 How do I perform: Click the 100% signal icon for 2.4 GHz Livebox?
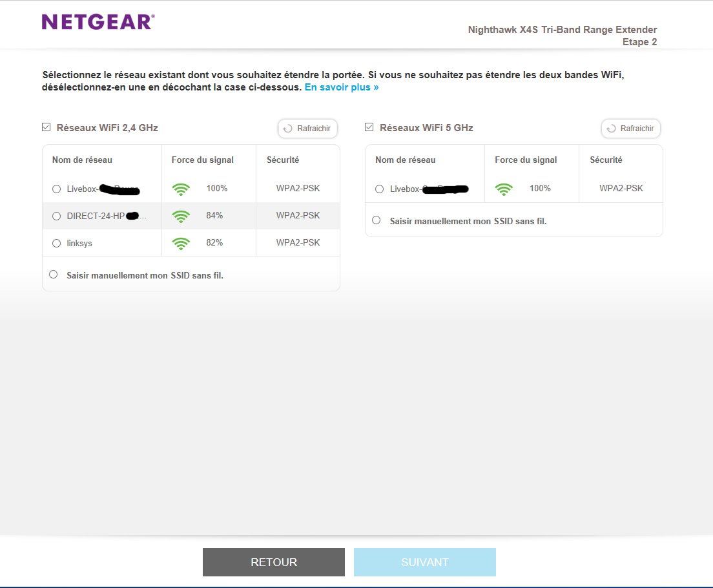[x=181, y=189]
